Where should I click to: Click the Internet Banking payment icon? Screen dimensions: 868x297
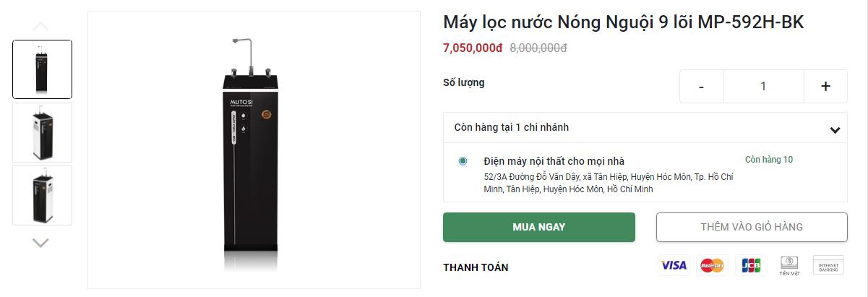(828, 265)
